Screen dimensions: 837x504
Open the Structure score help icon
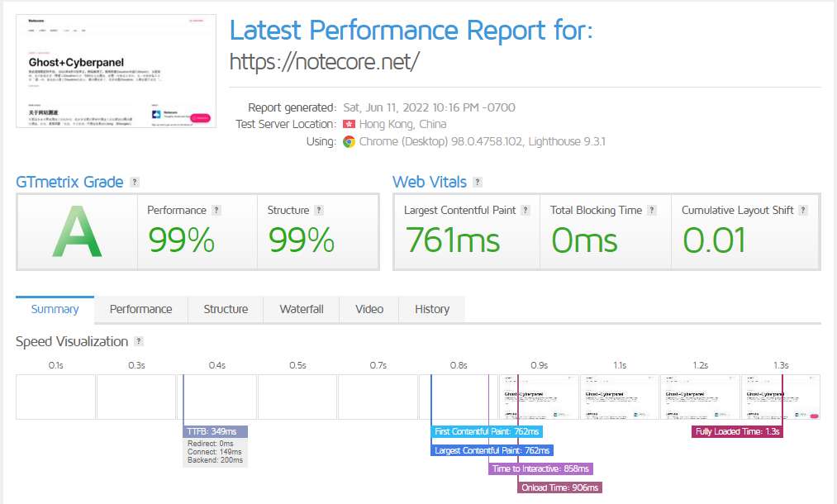pyautogui.click(x=319, y=211)
